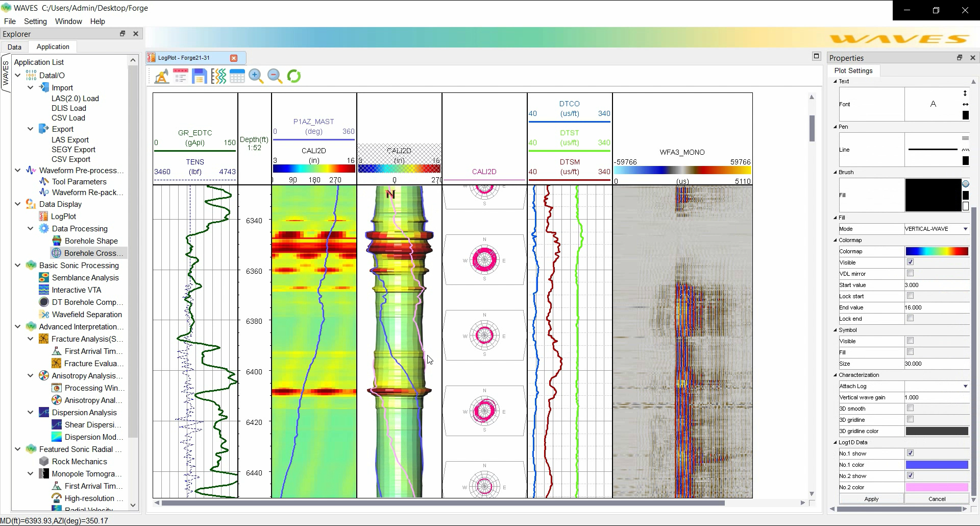Viewport: 980px width, 526px height.
Task: Click the font height vertical arrow icon
Action: (x=965, y=93)
